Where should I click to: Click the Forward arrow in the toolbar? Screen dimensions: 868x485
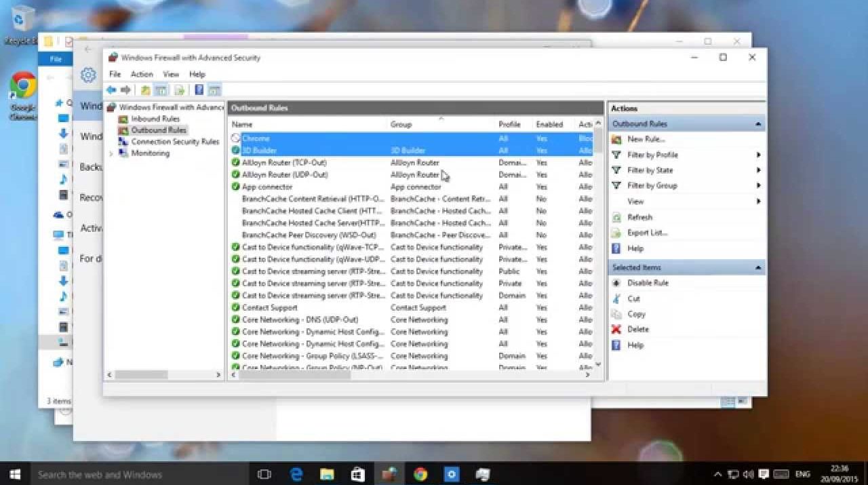point(125,90)
